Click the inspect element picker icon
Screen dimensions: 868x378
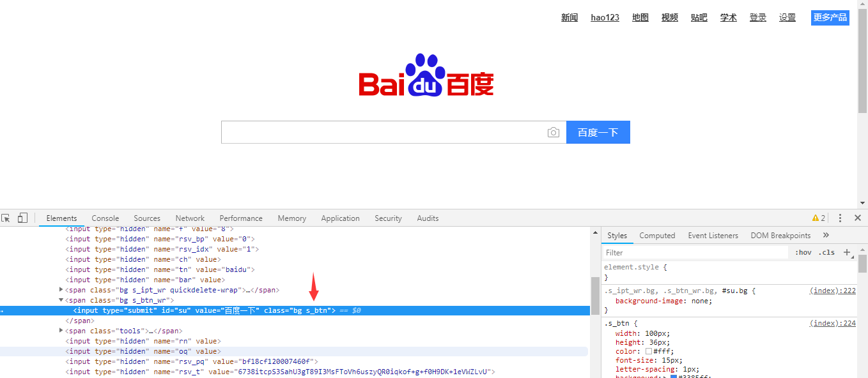[5, 218]
